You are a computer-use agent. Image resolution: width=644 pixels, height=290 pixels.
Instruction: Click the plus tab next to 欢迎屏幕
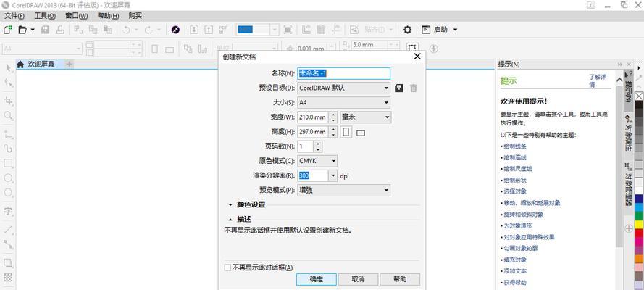70,64
